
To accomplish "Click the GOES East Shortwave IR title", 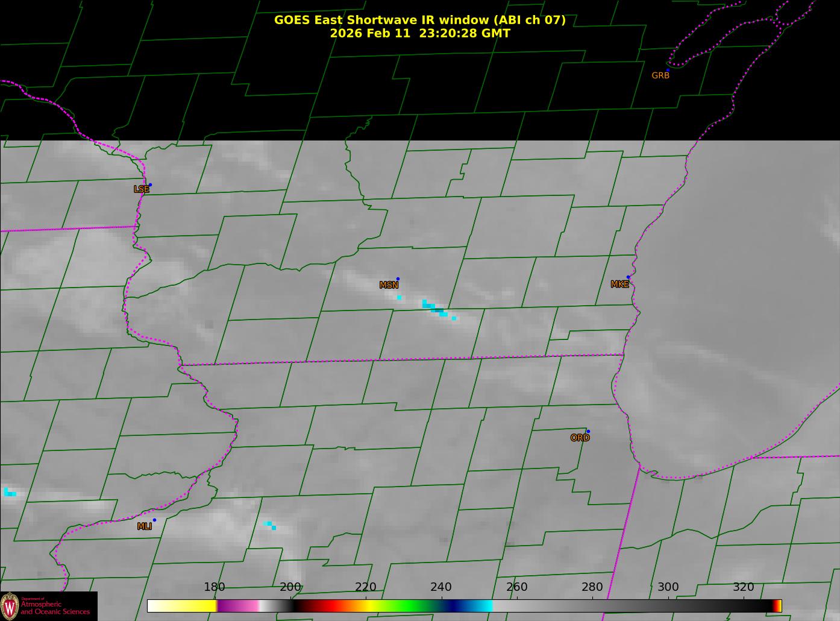I will 420,20.
